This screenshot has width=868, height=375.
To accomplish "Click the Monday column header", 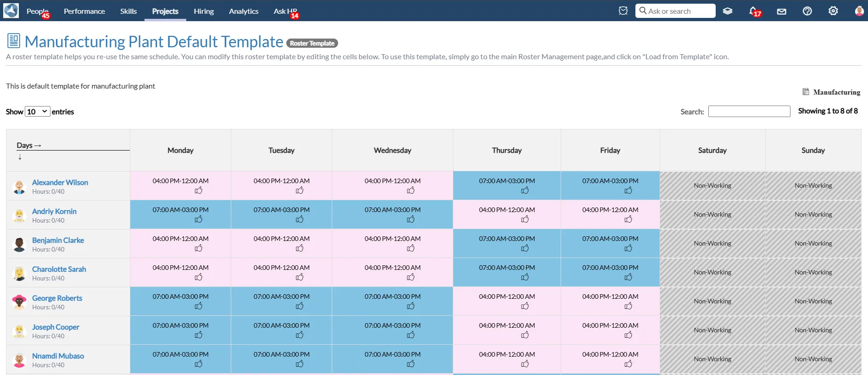I will 180,150.
